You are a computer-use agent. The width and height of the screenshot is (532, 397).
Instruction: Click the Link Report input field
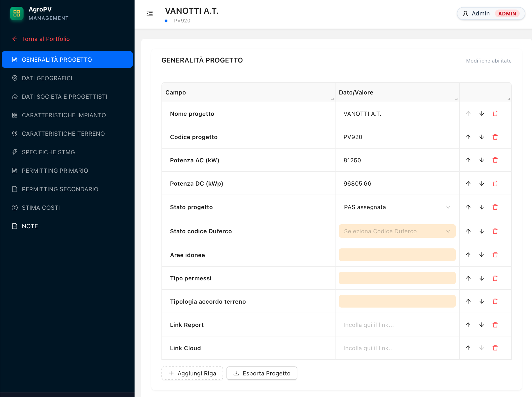click(397, 325)
